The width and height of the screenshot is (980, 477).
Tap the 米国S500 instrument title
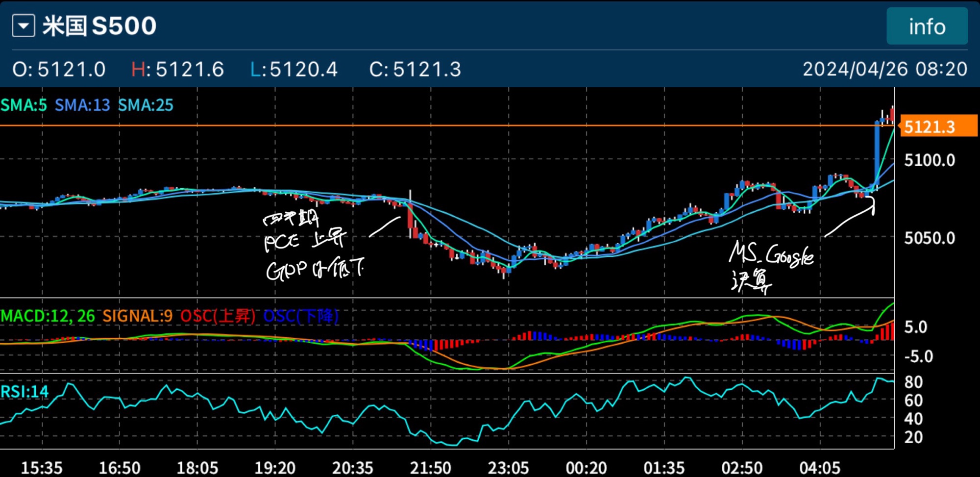(99, 26)
